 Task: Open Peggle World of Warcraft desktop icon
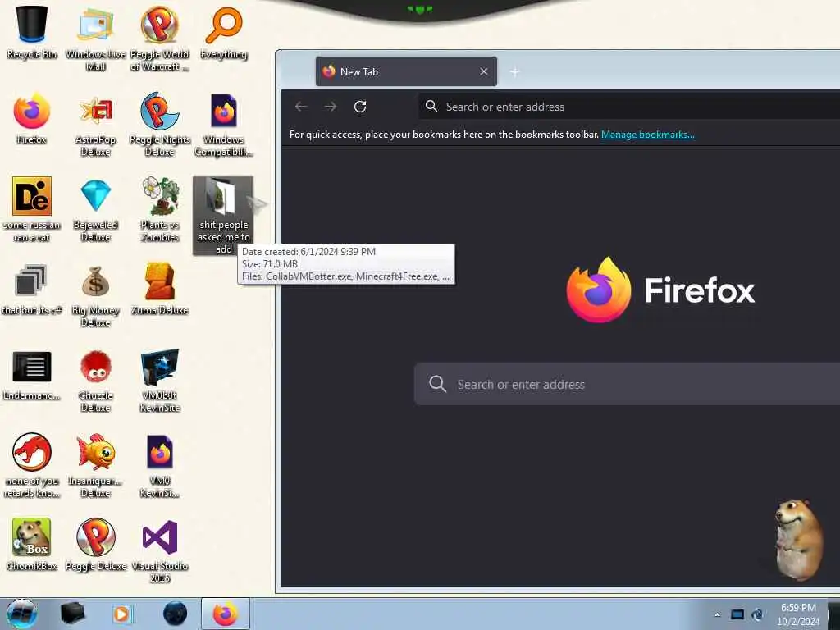pos(160,38)
